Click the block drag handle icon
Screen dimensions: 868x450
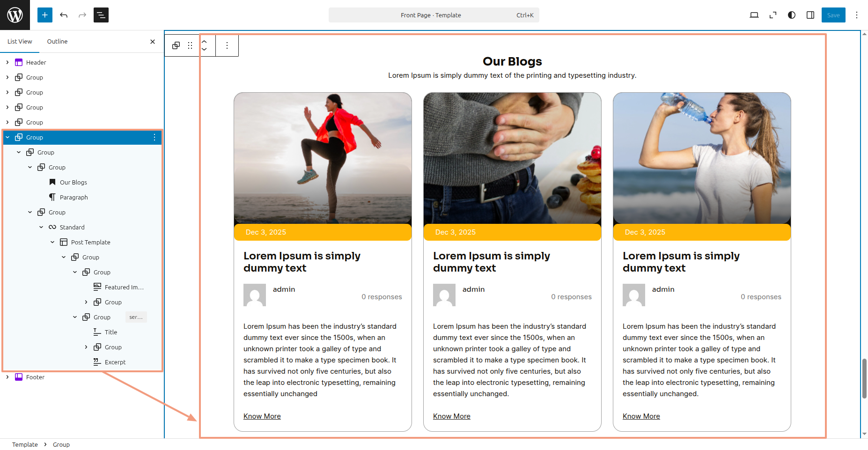click(x=190, y=45)
